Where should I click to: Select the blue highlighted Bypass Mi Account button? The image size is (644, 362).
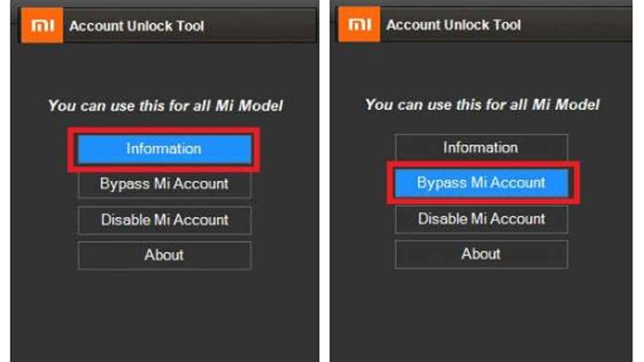(481, 183)
